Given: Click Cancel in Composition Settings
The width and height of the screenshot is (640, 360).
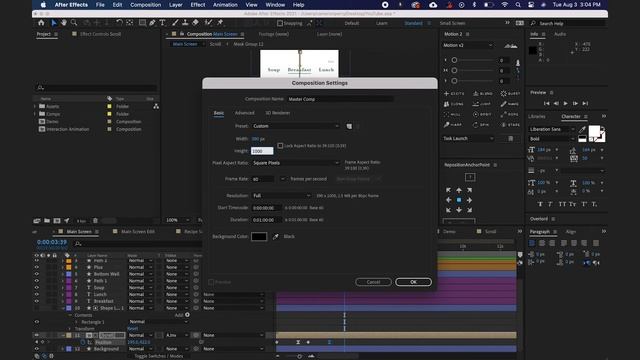Looking at the screenshot, I should click(373, 282).
